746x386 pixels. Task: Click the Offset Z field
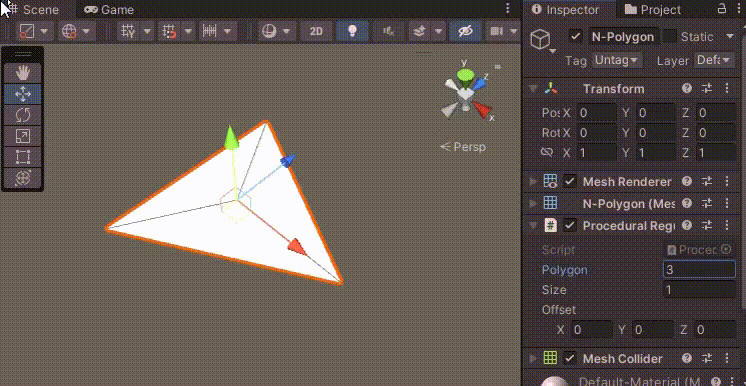pos(716,329)
